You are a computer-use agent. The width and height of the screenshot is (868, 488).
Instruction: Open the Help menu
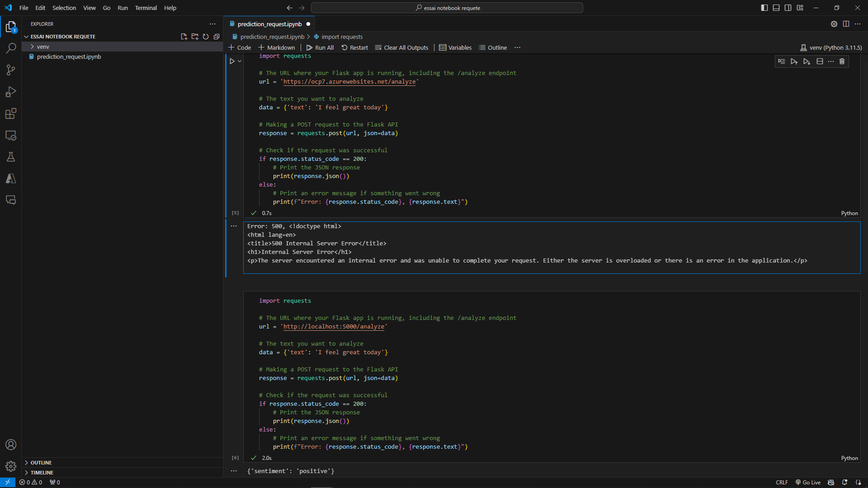[170, 8]
